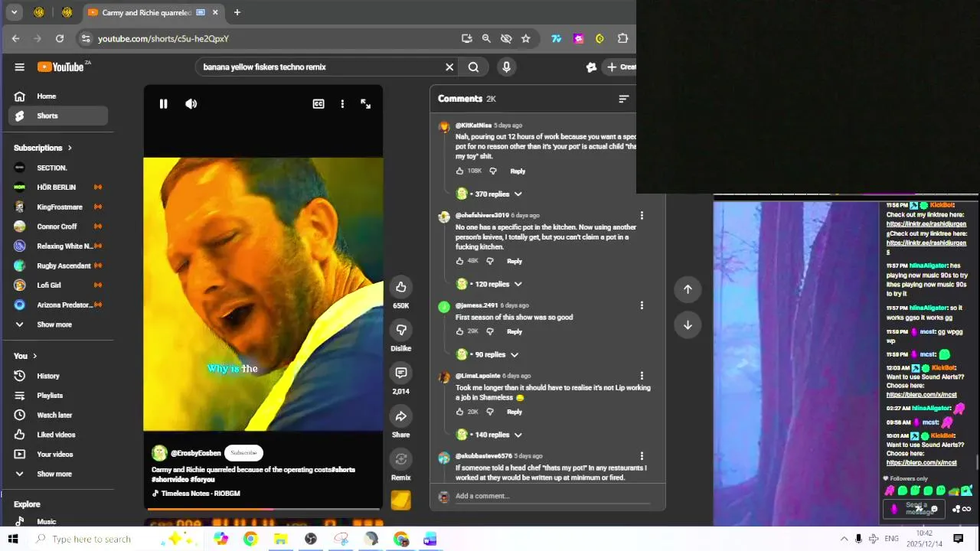
Task: Toggle closed captions on the Short
Action: pos(318,104)
